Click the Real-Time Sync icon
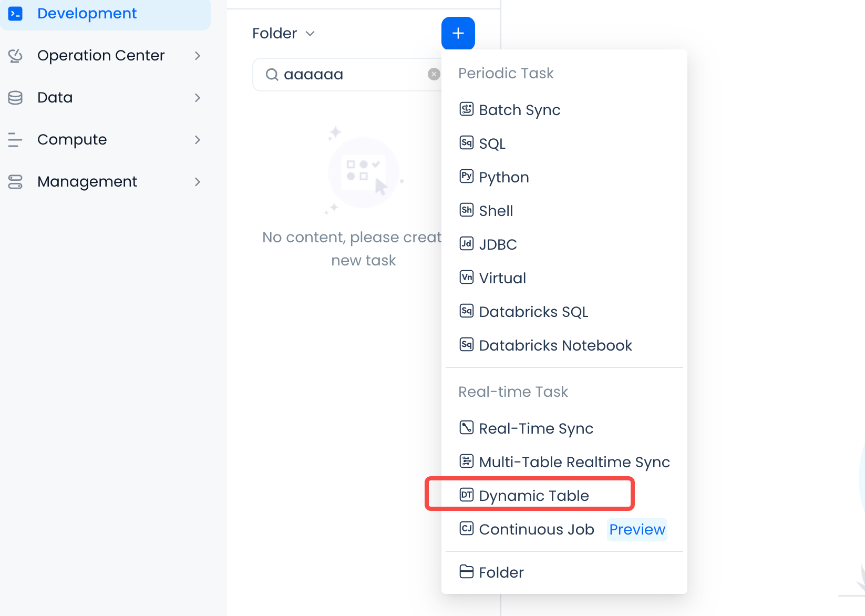The image size is (865, 616). 467,428
